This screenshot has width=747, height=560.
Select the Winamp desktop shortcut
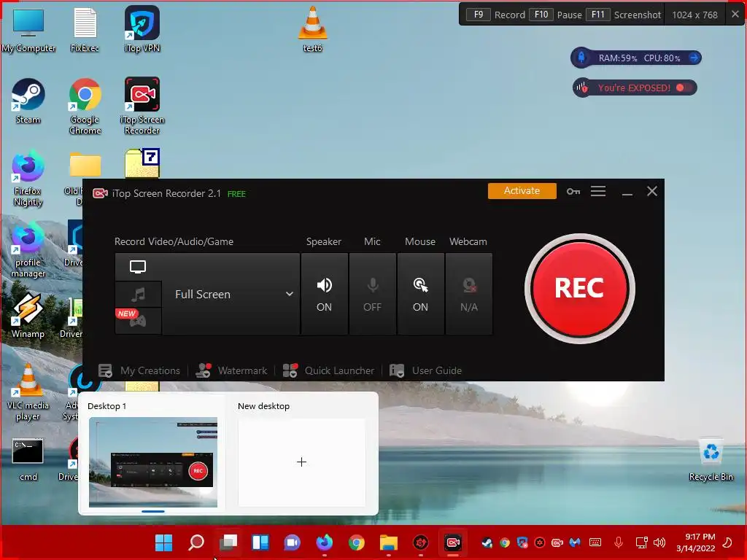point(28,316)
